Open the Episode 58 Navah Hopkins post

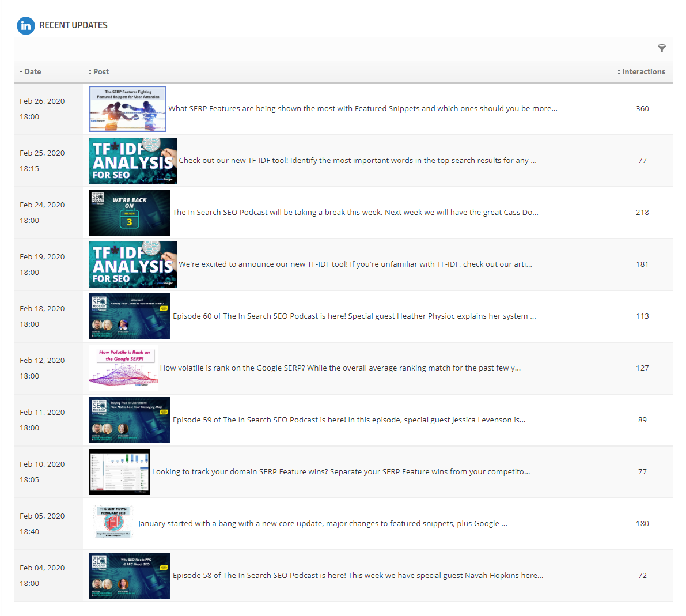point(358,576)
